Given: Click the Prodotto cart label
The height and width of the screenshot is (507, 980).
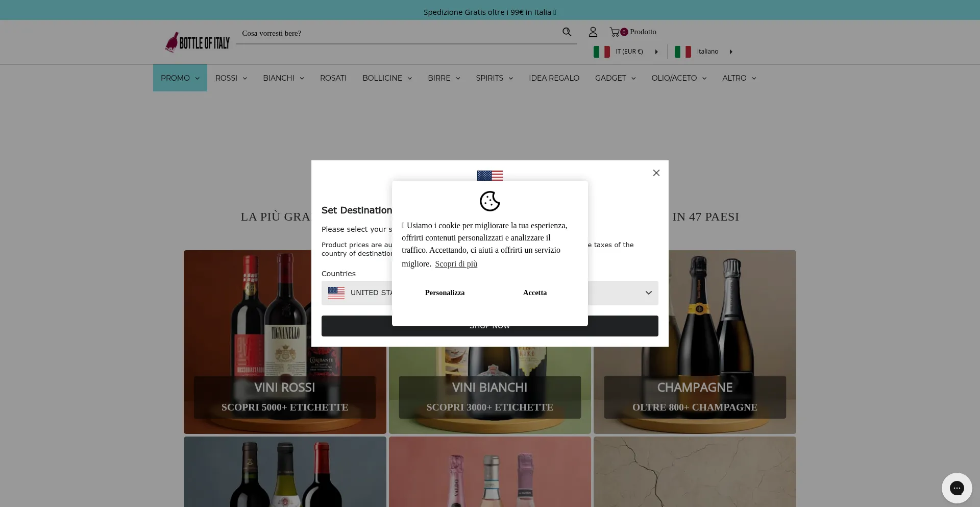Looking at the screenshot, I should (643, 32).
